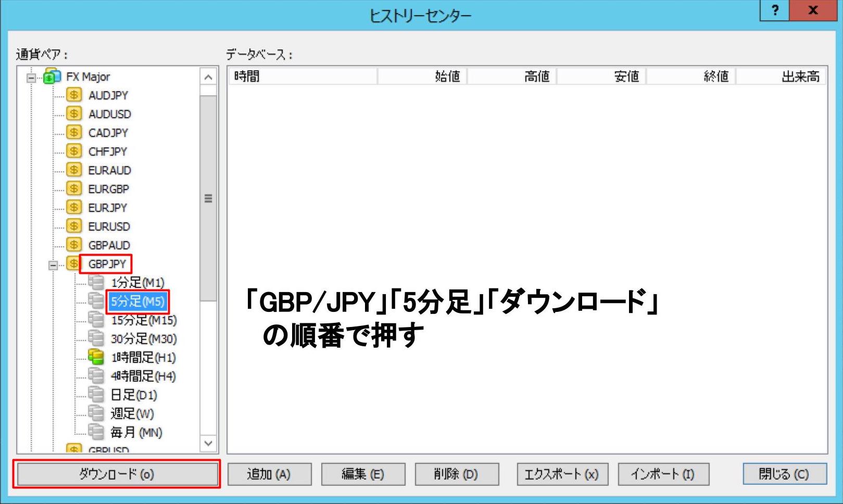843x504 pixels.
Task: Click the scrollbar down arrow
Action: point(208,443)
